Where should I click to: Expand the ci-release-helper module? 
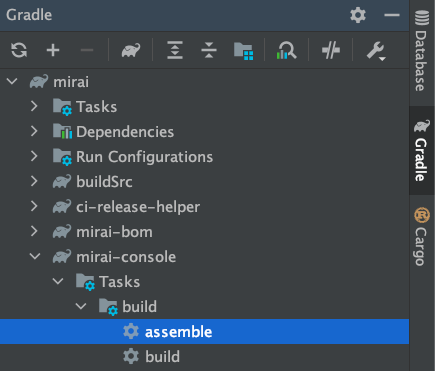[x=34, y=206]
